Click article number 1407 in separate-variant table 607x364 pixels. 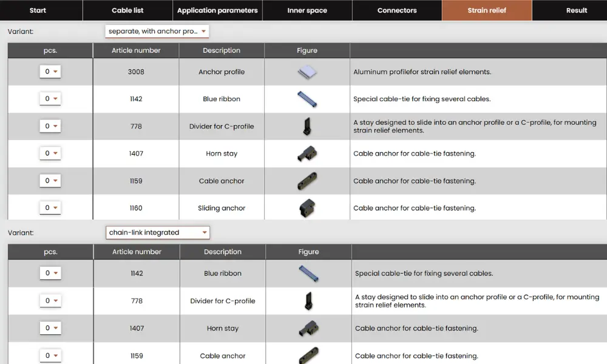[136, 153]
